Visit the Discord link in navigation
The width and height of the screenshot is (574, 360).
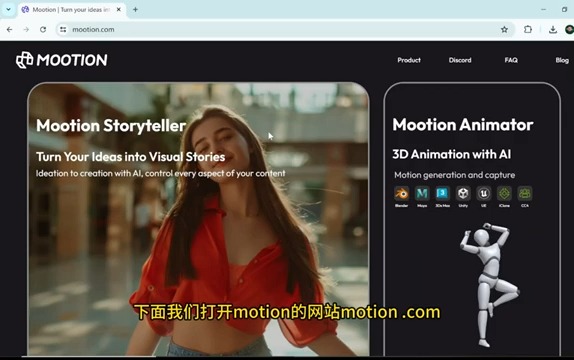tap(460, 60)
